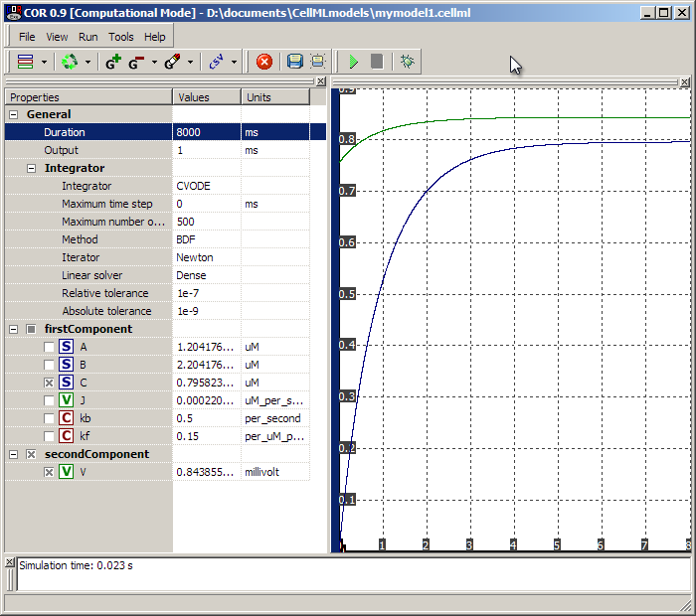Uncheck the box for variable V
The width and height of the screenshot is (696, 616).
(49, 472)
